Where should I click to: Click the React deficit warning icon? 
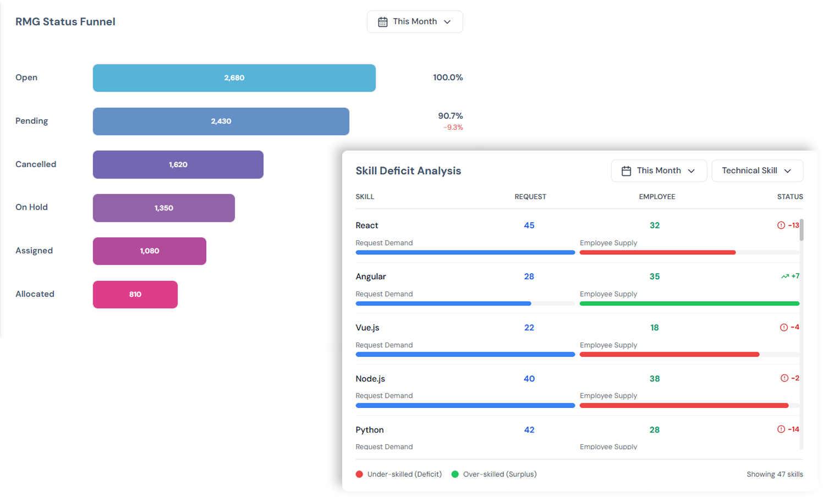coord(781,225)
